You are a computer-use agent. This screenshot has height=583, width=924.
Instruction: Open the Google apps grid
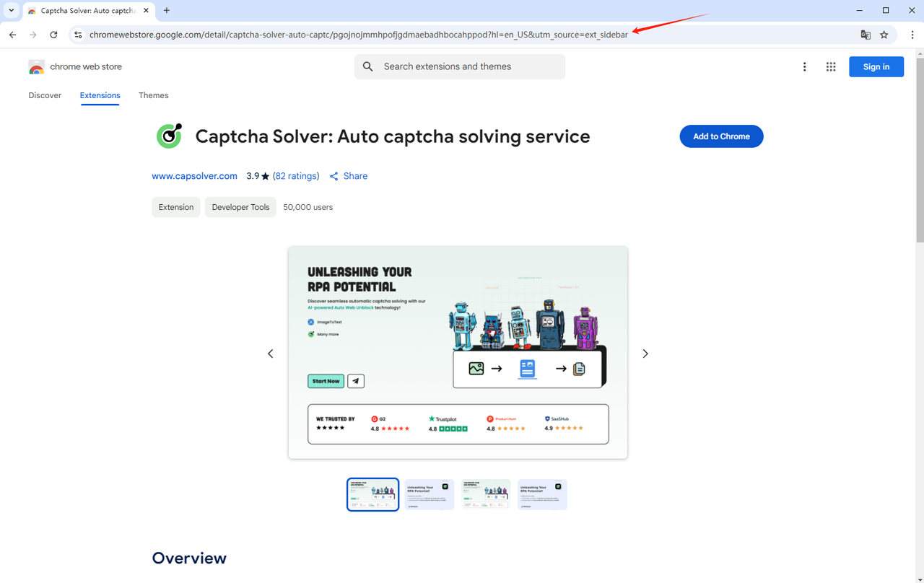(831, 66)
